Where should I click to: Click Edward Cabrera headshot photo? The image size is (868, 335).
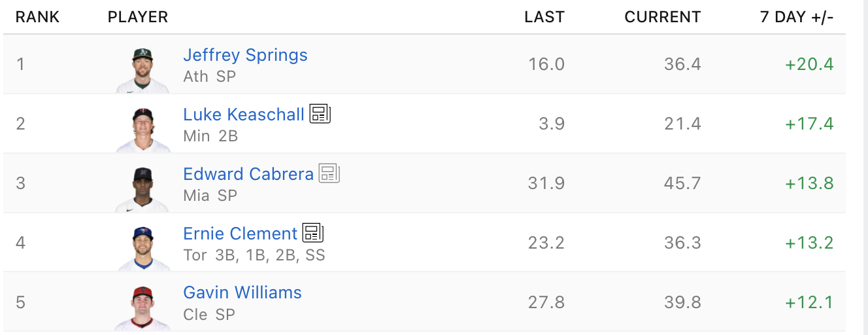[x=142, y=188]
